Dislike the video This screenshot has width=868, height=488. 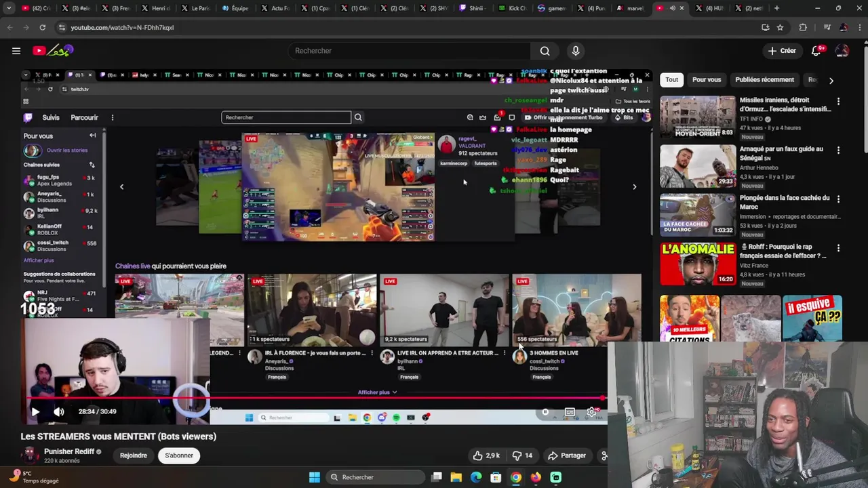[x=523, y=455]
